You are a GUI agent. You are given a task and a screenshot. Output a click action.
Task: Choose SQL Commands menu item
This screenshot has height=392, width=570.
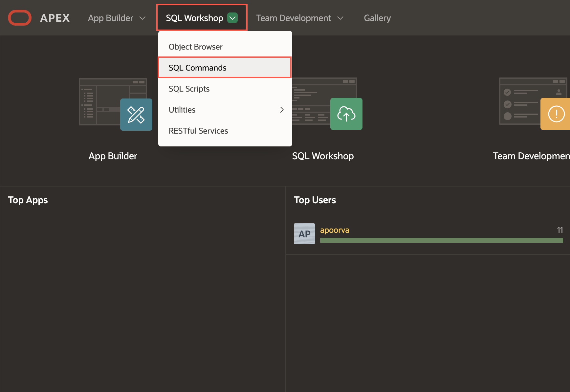[225, 68]
